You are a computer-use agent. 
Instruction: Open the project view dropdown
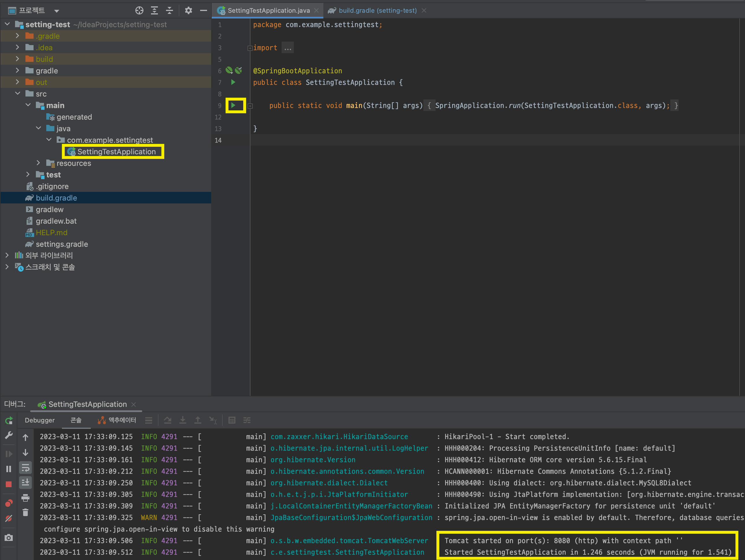tap(57, 11)
